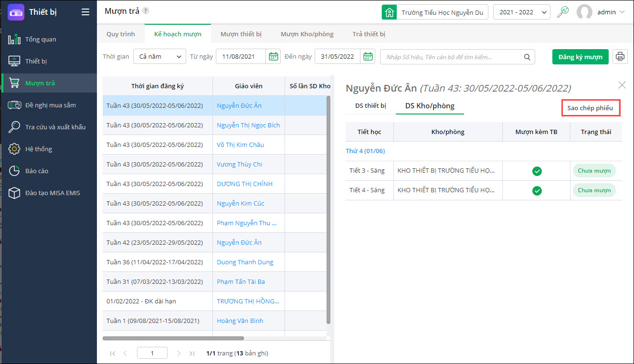Screen dimensions: 634x364
Task: Toggle Mượn kèm TB check for Tiết 4 - Sáng
Action: click(x=537, y=190)
